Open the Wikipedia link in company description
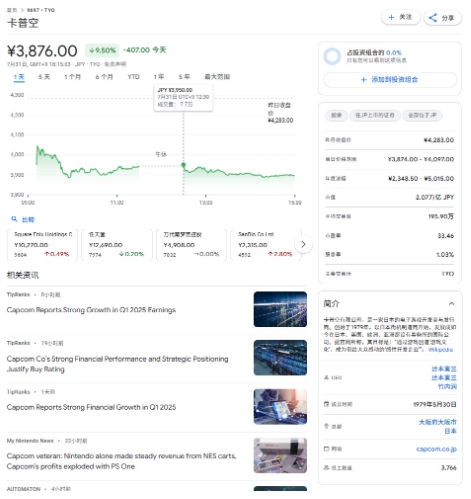Screen dimensions: 471x499 pos(441,350)
